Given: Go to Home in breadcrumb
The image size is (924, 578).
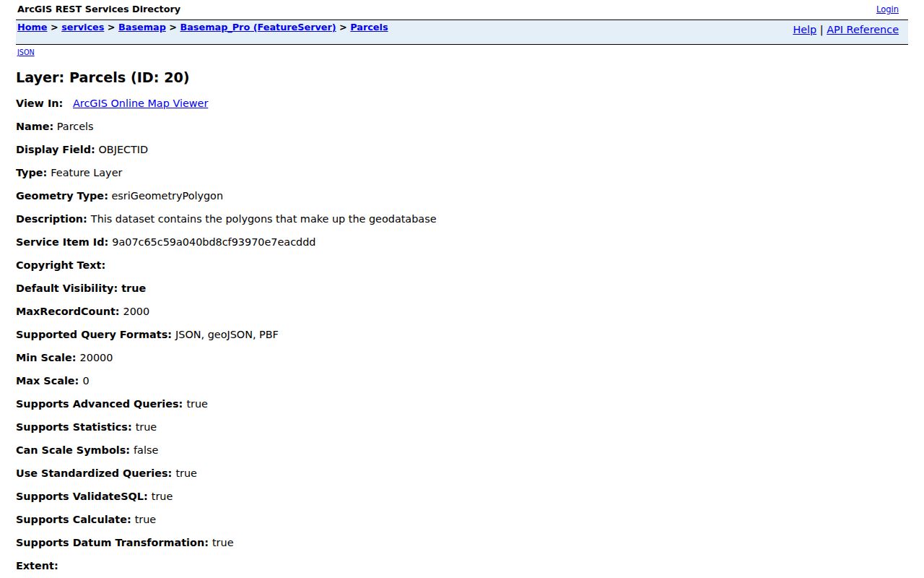Looking at the screenshot, I should click(x=32, y=27).
